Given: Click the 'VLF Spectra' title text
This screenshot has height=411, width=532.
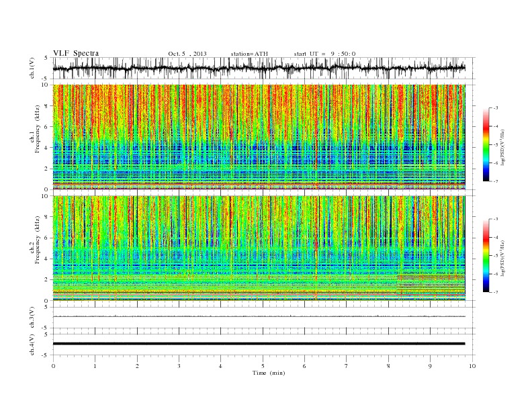Looking at the screenshot, I should [76, 53].
